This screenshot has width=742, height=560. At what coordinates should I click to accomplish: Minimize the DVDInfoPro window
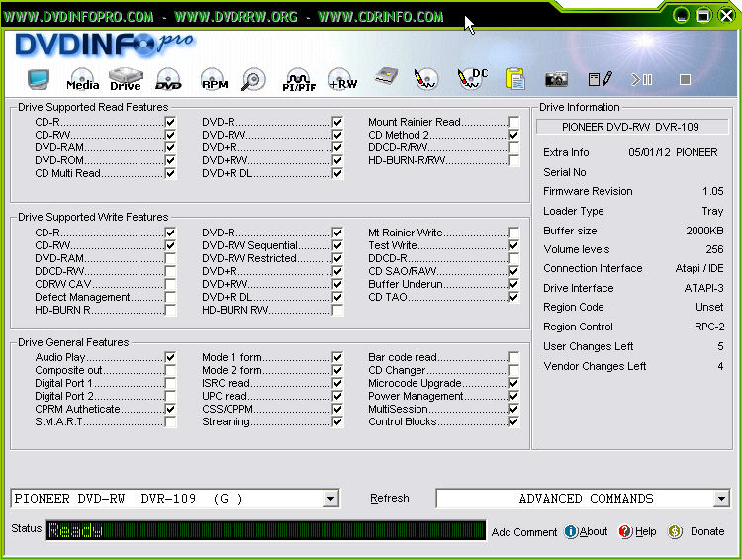(x=681, y=16)
